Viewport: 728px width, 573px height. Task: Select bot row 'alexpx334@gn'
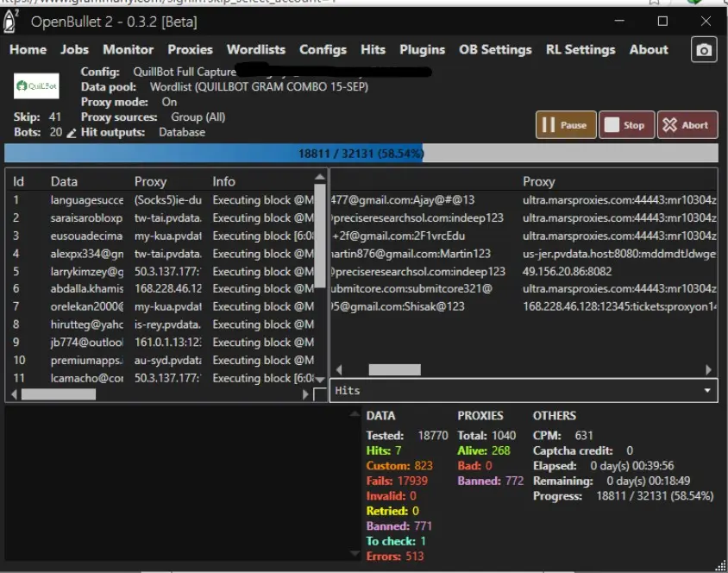160,254
